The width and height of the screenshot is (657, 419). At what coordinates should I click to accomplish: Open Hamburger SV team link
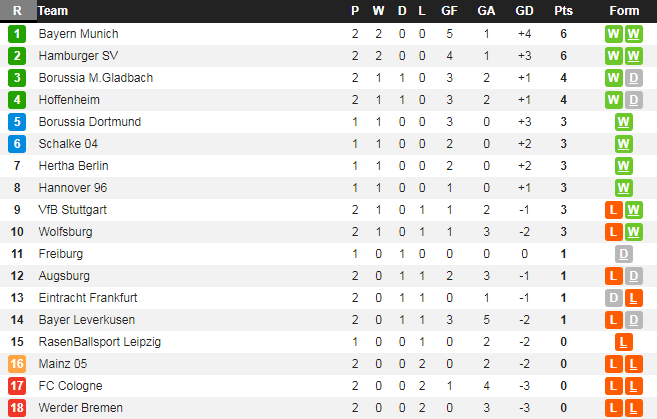78,56
